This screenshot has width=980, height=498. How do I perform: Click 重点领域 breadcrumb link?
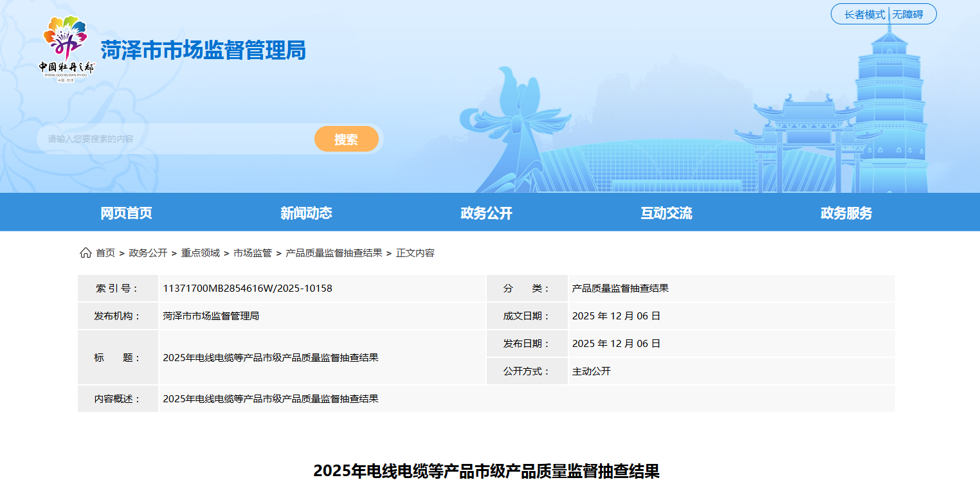(x=200, y=253)
